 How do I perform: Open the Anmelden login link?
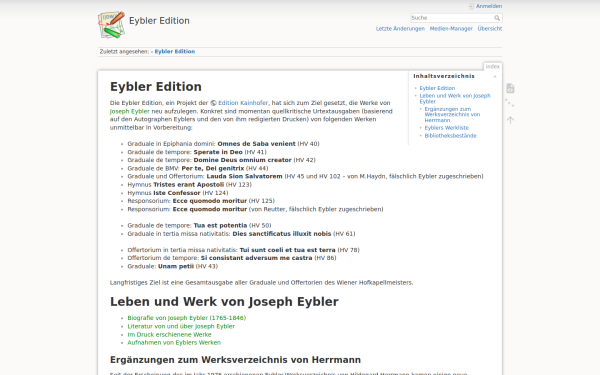489,6
